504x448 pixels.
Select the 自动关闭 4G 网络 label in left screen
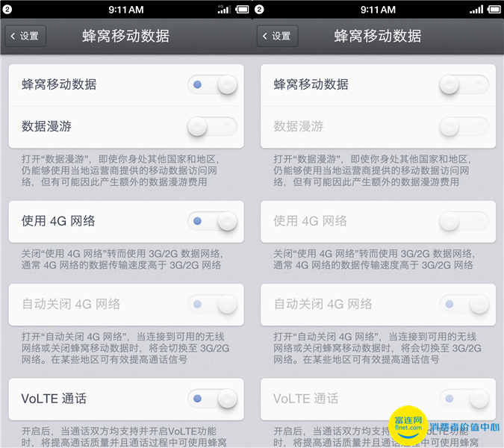(x=71, y=304)
